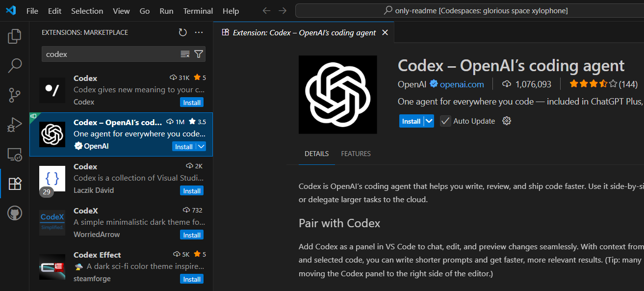Open the Explorer view in activity bar
This screenshot has height=291, width=644.
pos(15,36)
